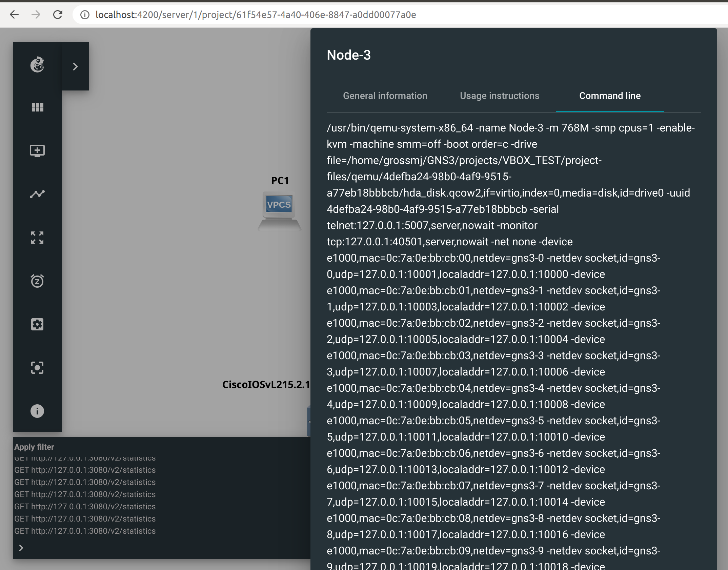728x570 pixels.
Task: Open project info with the info icon
Action: 37,411
